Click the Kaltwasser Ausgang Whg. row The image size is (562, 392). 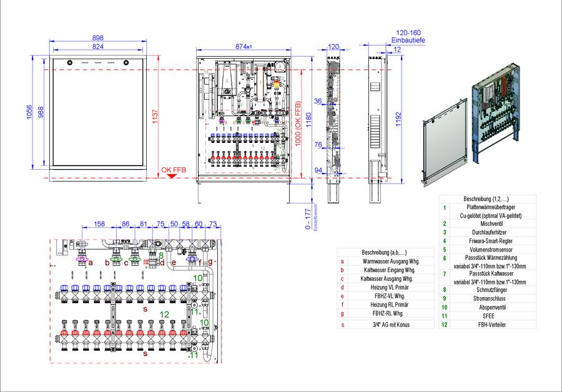tap(386, 278)
